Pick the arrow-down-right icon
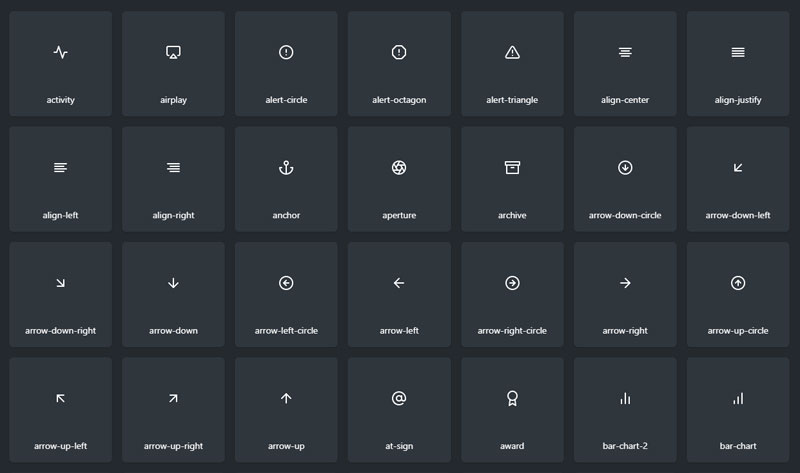The image size is (800, 473). click(x=61, y=283)
